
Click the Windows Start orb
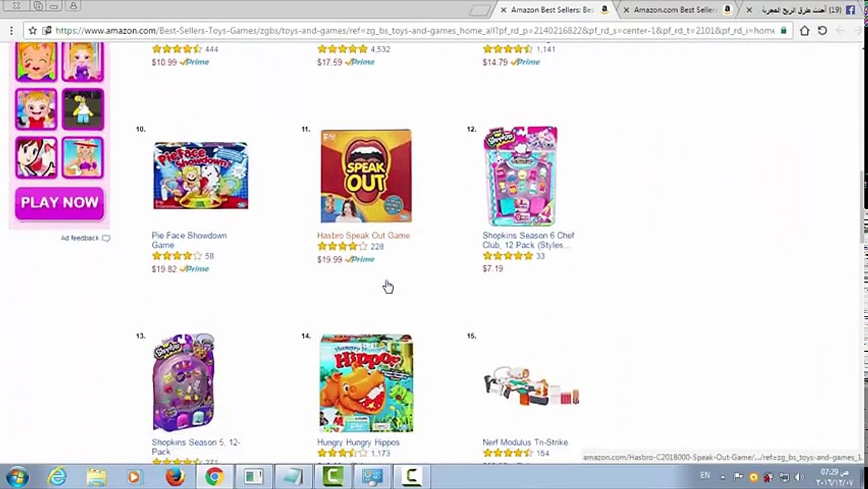click(18, 477)
